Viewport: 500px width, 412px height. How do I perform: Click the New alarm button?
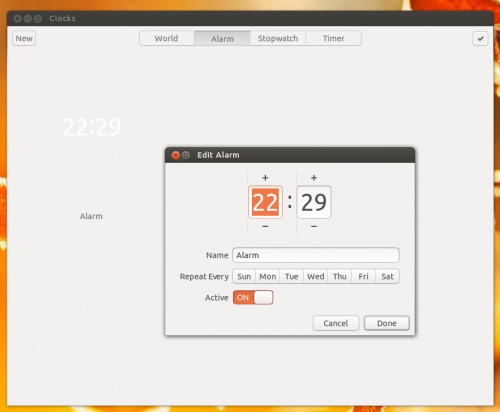(24, 38)
